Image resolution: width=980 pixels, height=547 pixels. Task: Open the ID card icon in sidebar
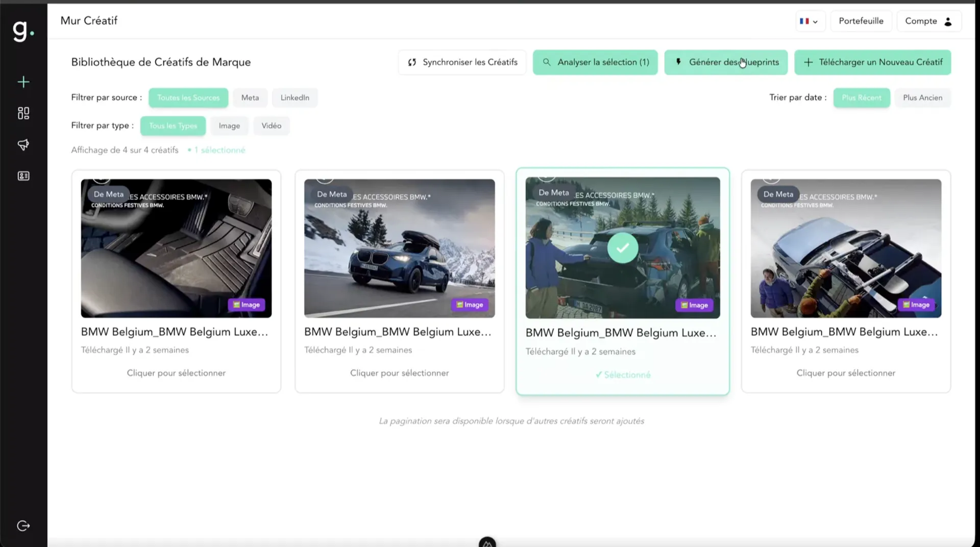pyautogui.click(x=23, y=176)
